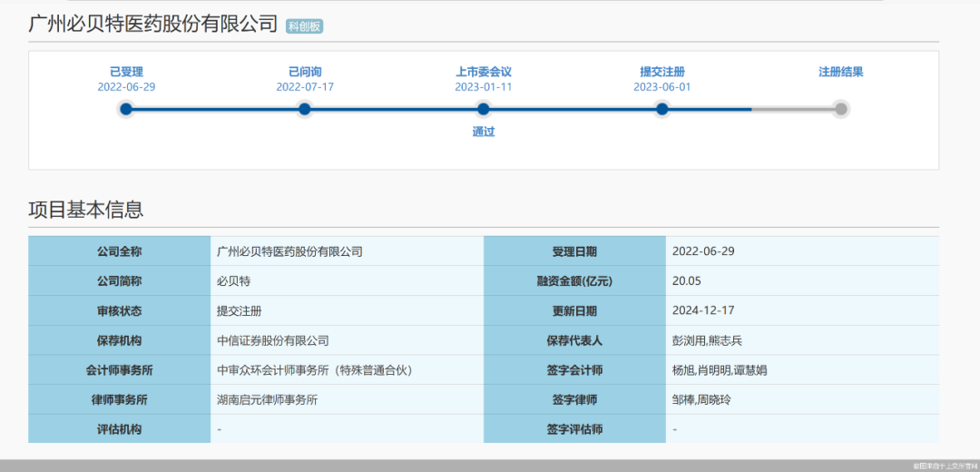Screen dimensions: 980x472
Task: Click the 签字评估师 label cell
Action: 575,429
